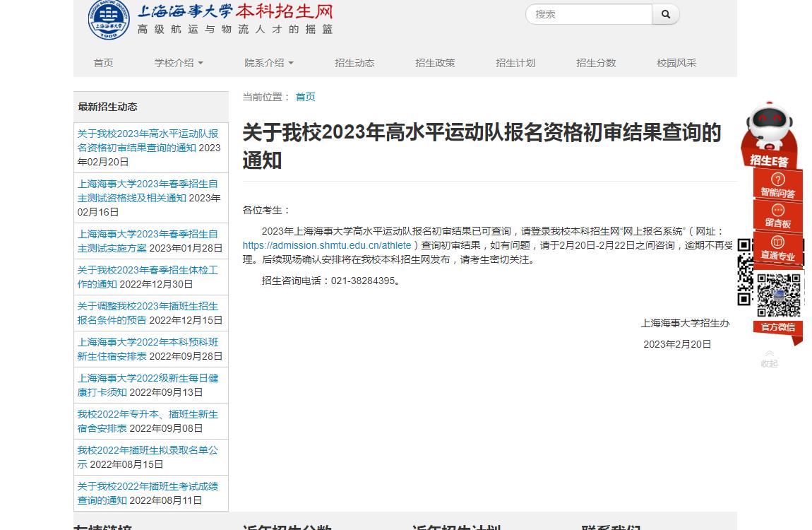The width and height of the screenshot is (812, 530).
Task: Open 上海海事大学2022级新生每日健康打卡须知
Action: (148, 385)
